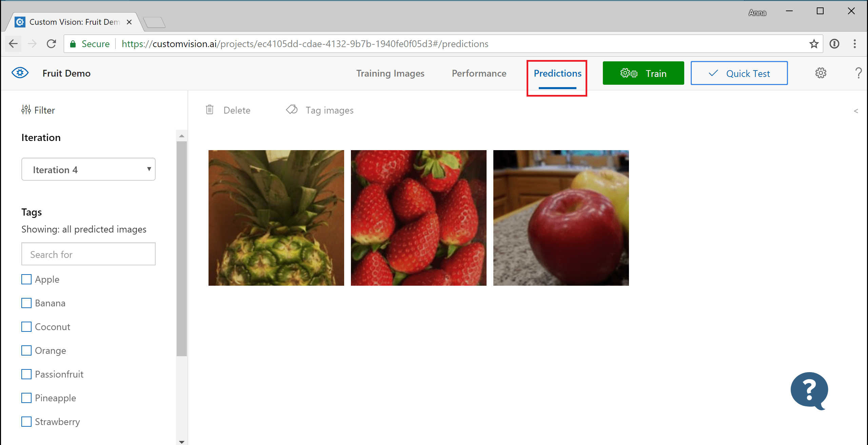Click the Tag images label icon
The image size is (868, 445).
click(292, 110)
